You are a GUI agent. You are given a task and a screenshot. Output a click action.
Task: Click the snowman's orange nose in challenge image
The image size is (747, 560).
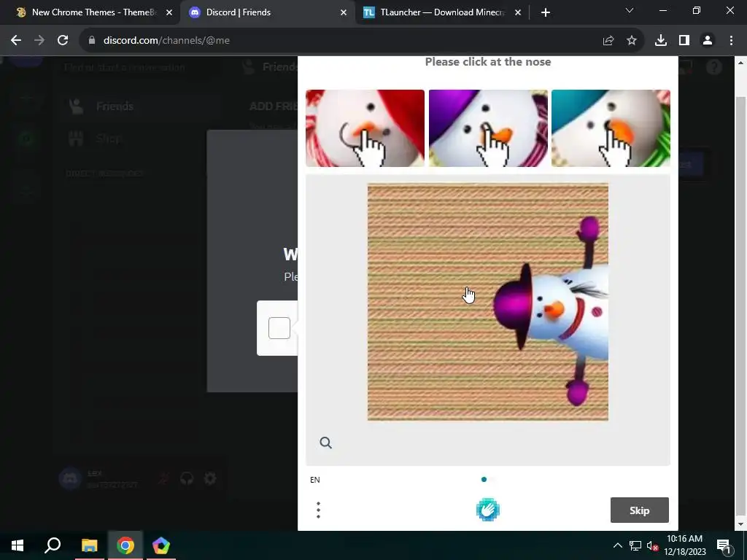(554, 311)
